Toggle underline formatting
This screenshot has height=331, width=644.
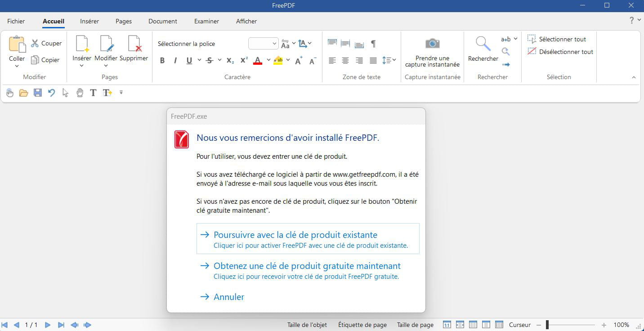tap(189, 60)
